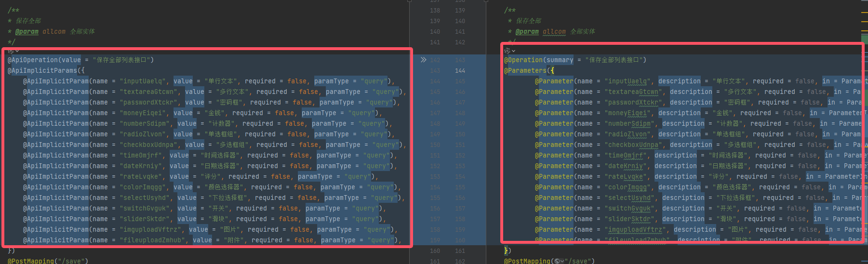This screenshot has height=264, width=868.
Task: Click the "/save" string in left pane @PostMapping
Action: coord(71,261)
